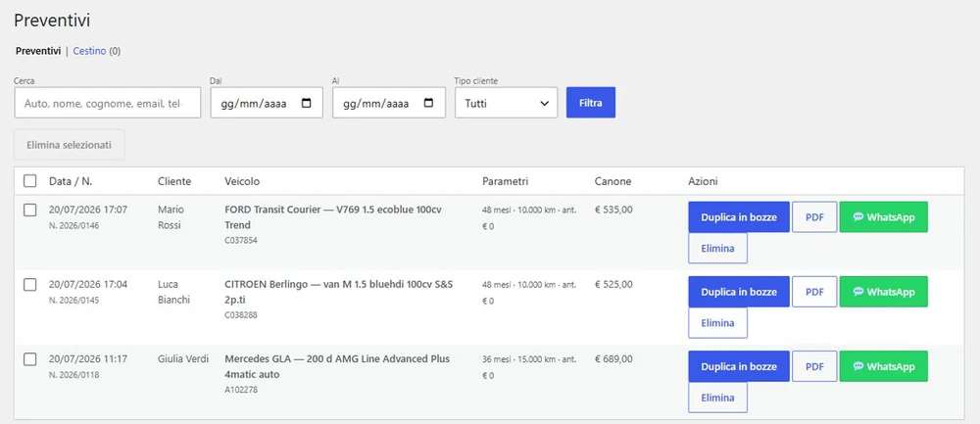Click the date 20/07/2026 11:17
Viewport: 980px width, 424px height.
tap(88, 359)
